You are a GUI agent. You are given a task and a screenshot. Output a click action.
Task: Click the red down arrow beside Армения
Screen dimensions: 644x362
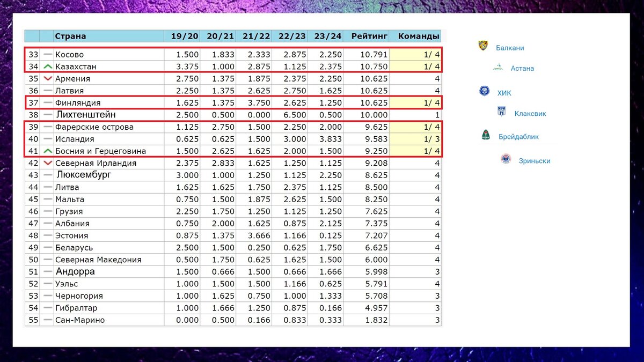click(x=48, y=79)
